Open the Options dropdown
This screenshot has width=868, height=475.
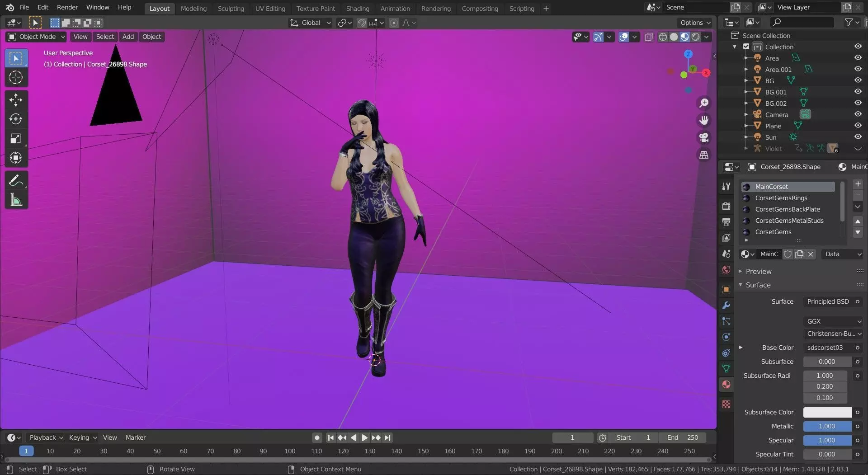[695, 23]
